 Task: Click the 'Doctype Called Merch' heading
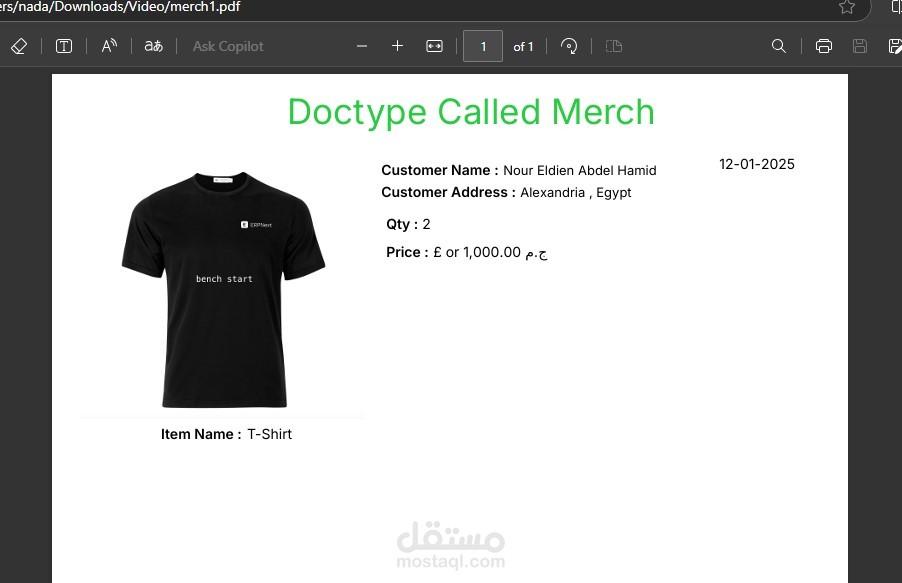click(471, 112)
